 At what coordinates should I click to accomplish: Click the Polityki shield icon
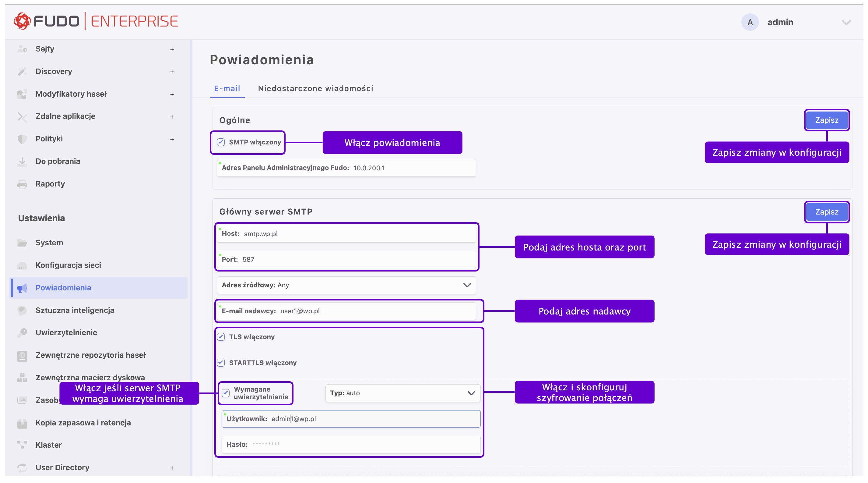pyautogui.click(x=22, y=139)
